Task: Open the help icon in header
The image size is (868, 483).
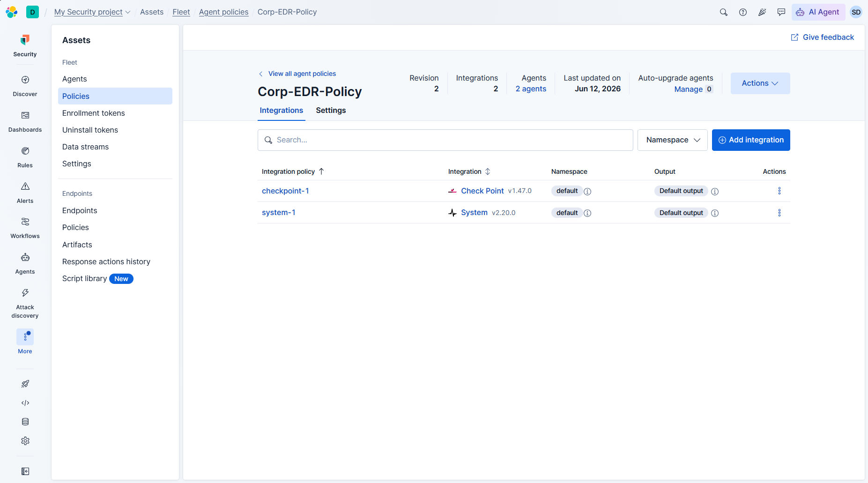Action: (x=743, y=12)
